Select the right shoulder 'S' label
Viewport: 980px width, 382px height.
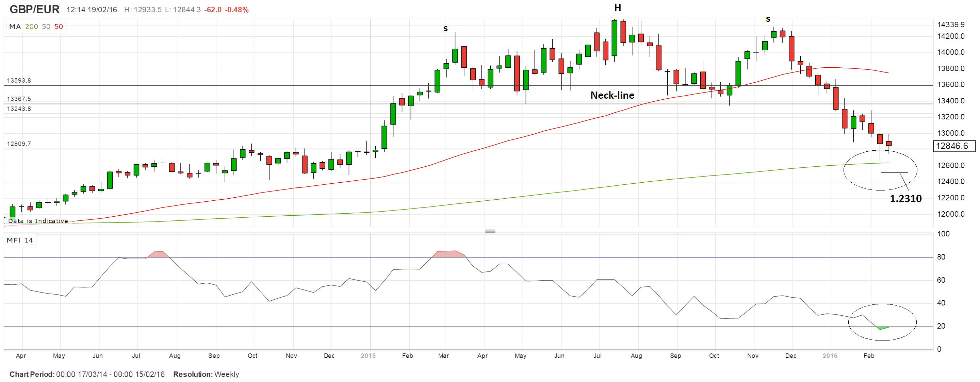[x=768, y=19]
